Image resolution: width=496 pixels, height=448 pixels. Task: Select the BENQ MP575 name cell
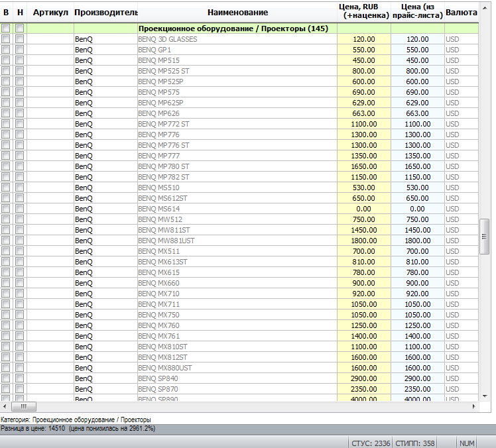click(237, 92)
